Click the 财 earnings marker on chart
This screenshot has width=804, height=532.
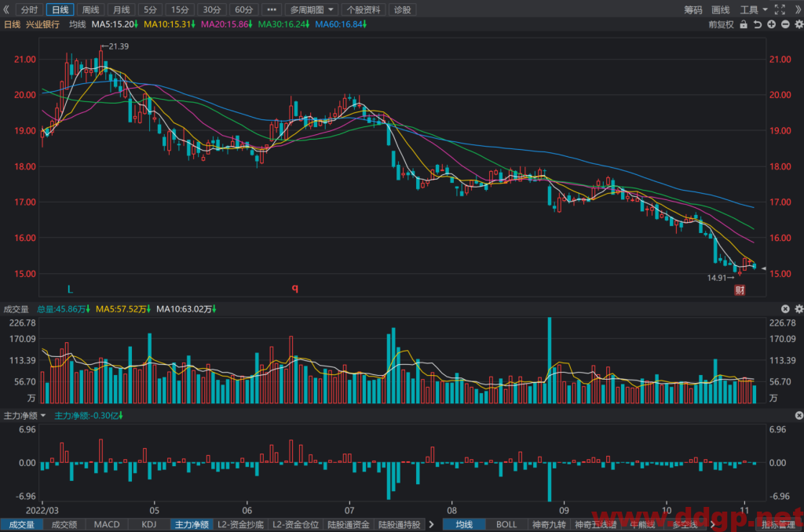pyautogui.click(x=740, y=290)
